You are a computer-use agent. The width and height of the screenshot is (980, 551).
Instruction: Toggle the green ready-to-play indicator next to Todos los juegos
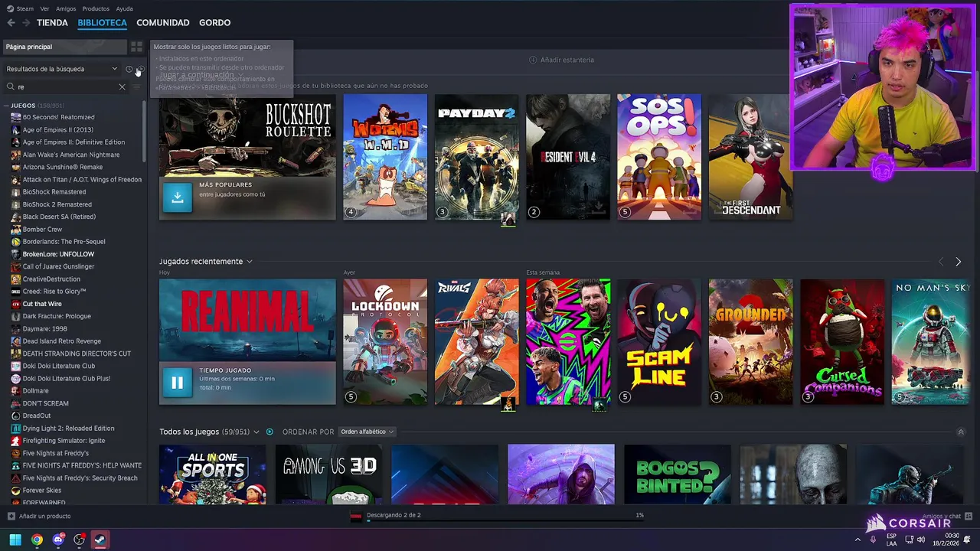coord(269,432)
